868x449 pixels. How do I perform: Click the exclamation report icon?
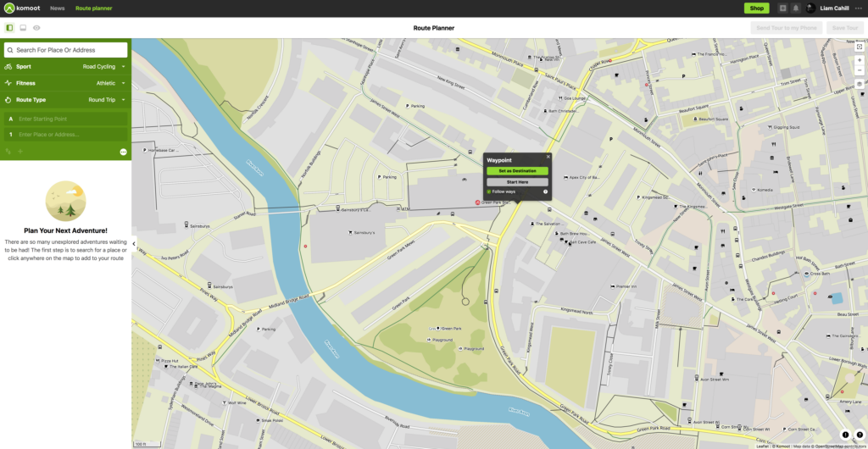(x=845, y=435)
